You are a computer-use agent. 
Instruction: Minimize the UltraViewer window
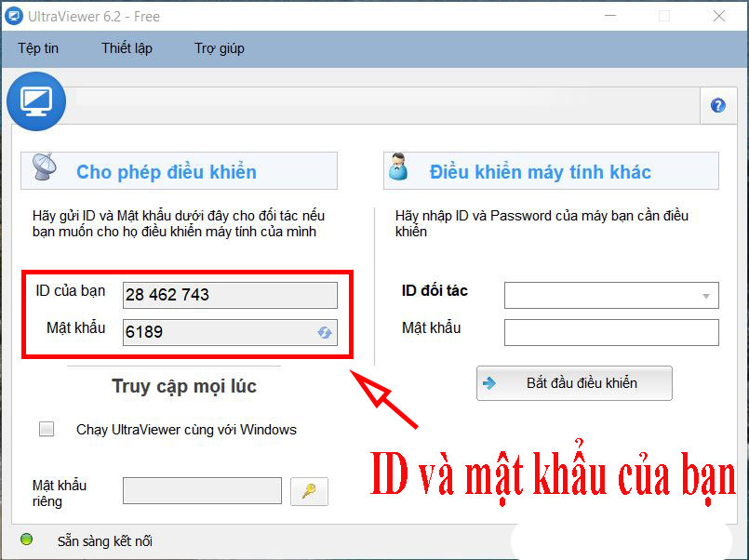point(610,16)
